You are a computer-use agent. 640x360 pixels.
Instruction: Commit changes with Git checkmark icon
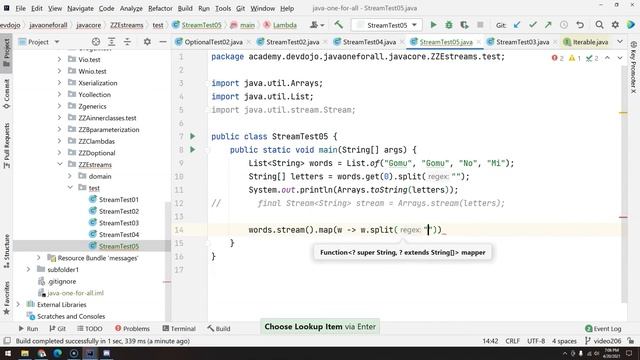coord(533,25)
